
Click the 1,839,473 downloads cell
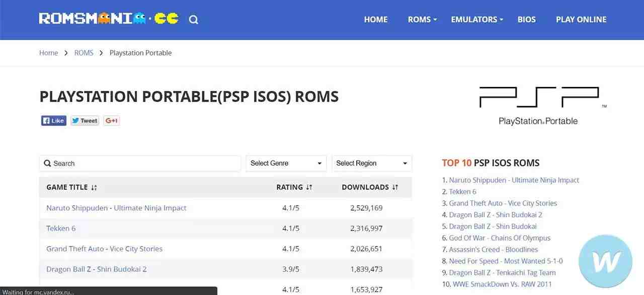(366, 269)
